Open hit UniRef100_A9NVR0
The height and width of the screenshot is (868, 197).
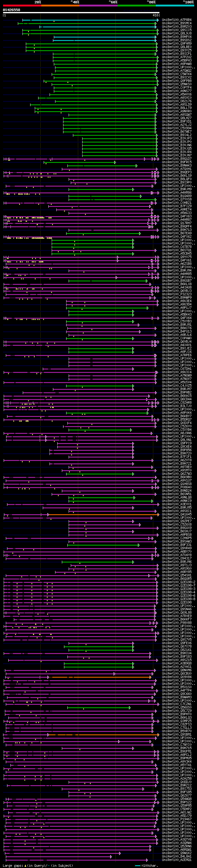click(177, 111)
